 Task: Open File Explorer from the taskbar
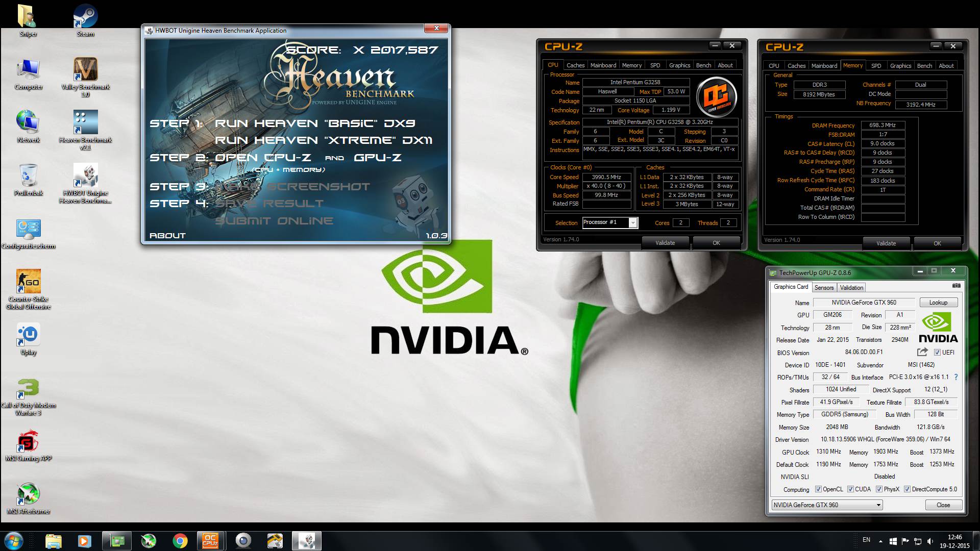(x=53, y=541)
